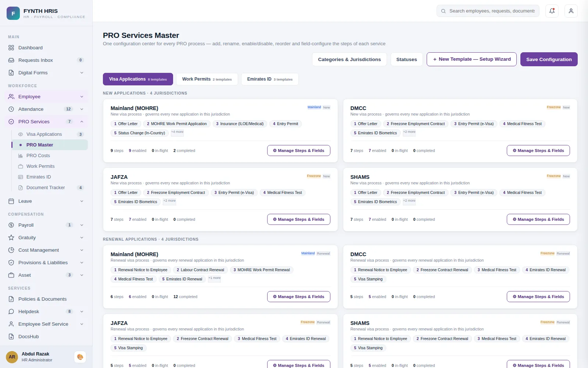
Task: Click the Provisions & Liabilities shield icon
Action: click(11, 263)
